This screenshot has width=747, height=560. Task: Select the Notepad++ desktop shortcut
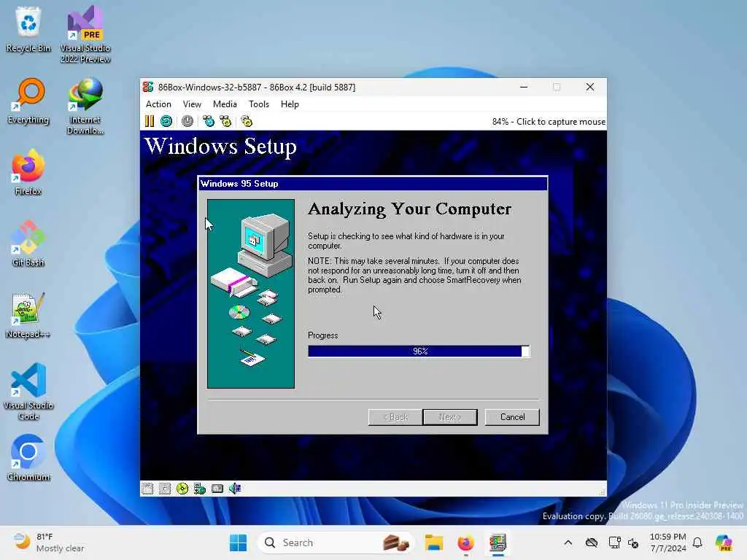[x=28, y=315]
